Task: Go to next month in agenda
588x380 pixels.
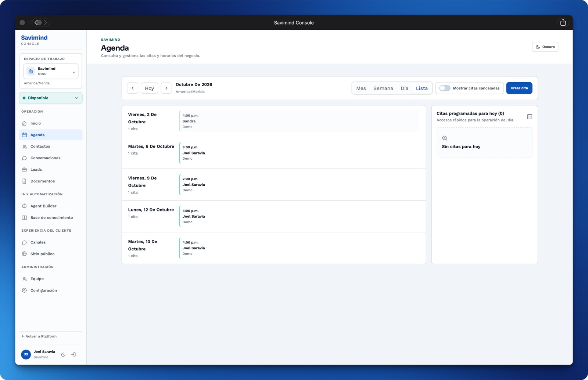Action: pyautogui.click(x=166, y=88)
